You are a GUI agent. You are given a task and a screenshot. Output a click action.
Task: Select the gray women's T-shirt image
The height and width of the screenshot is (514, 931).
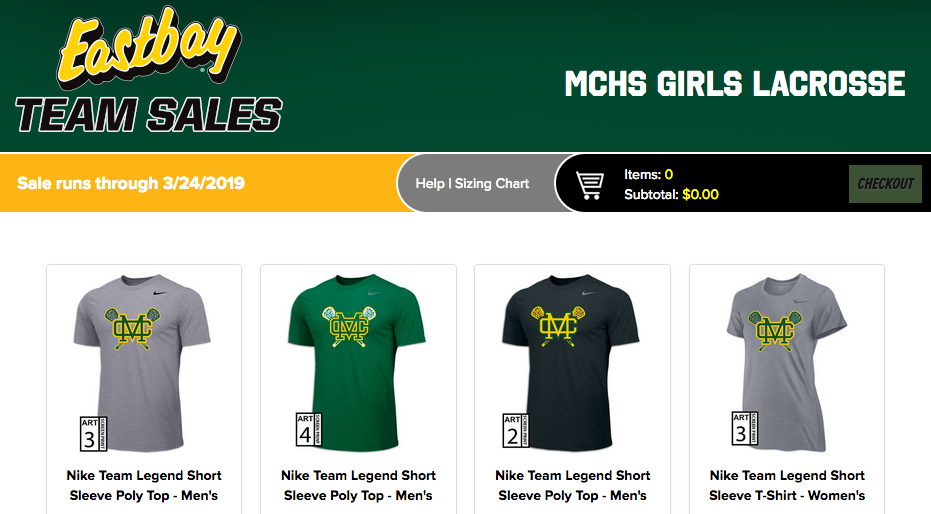[x=787, y=362]
